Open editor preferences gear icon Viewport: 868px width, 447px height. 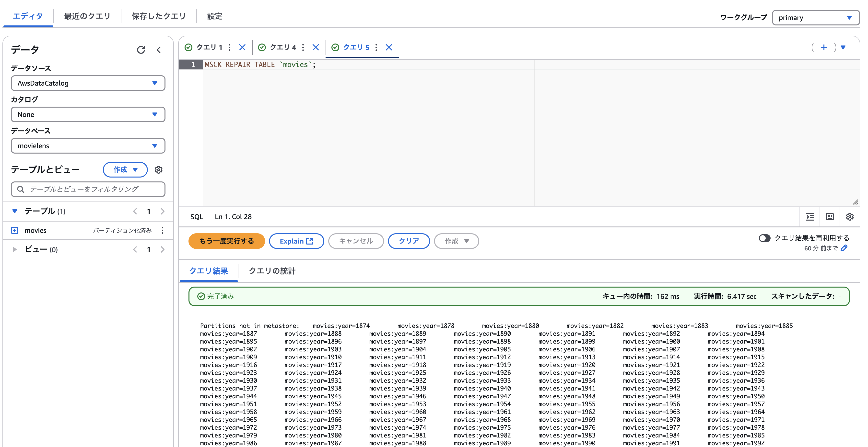click(850, 217)
